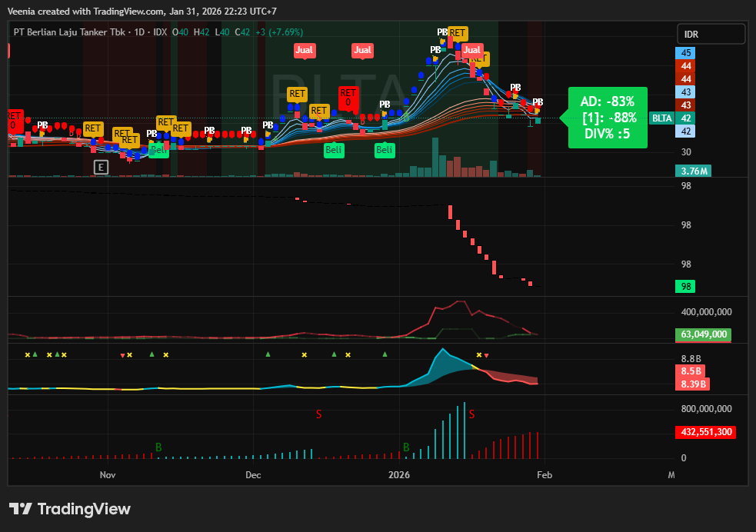Click the earnings "E" marker icon
756x532 pixels.
coord(101,167)
